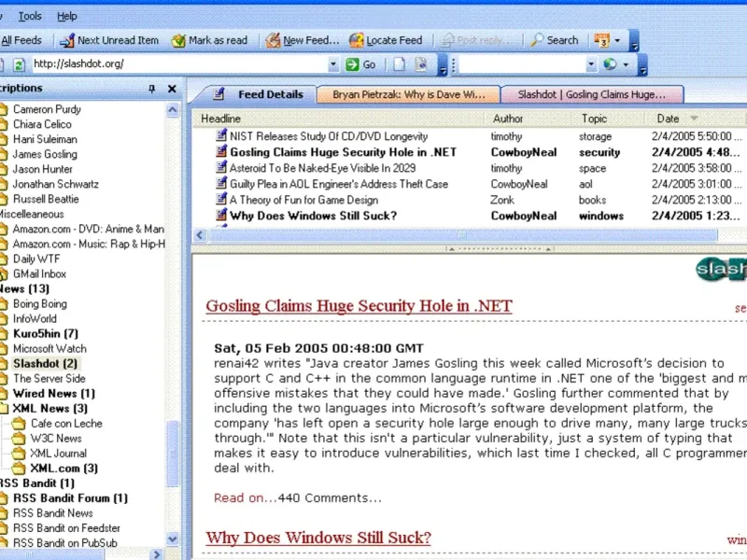The height and width of the screenshot is (560, 747).
Task: Click folder icon next to W3C News
Action: point(19,438)
